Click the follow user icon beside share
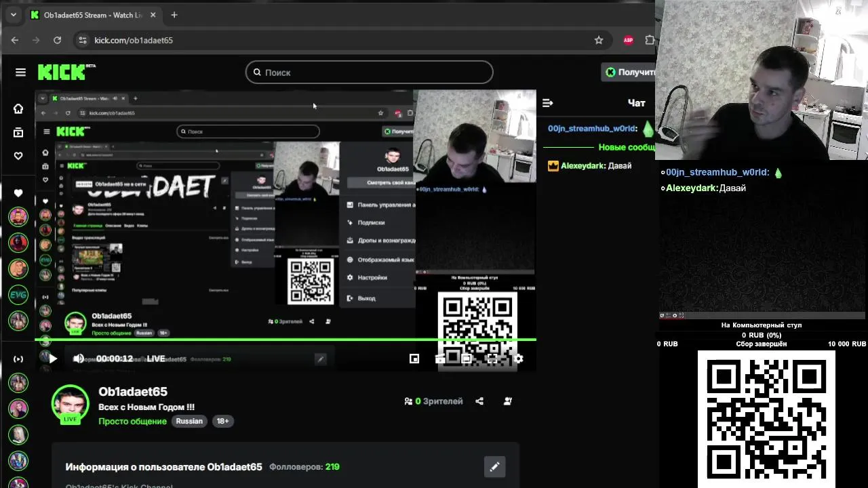Screen dimensions: 868x488 pos(507,401)
